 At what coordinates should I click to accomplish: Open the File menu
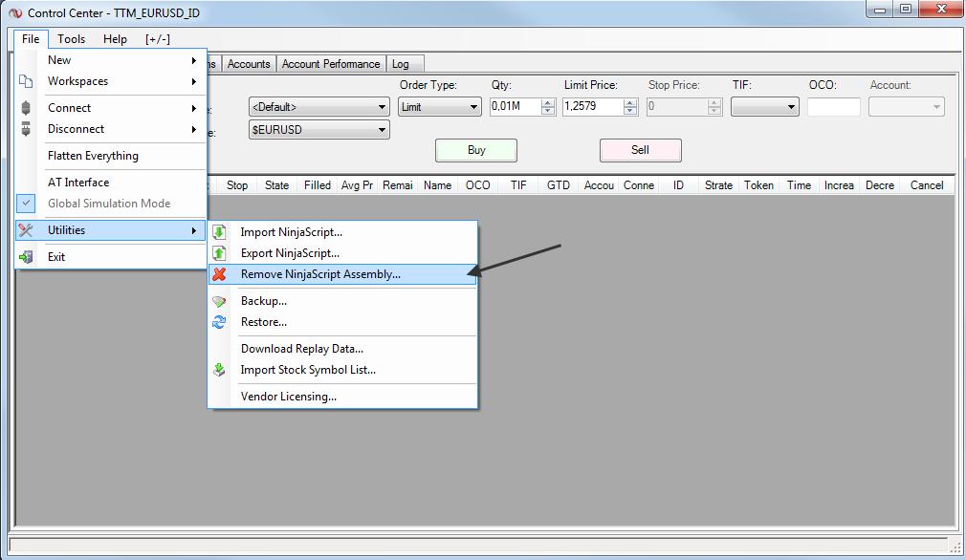pyautogui.click(x=31, y=39)
